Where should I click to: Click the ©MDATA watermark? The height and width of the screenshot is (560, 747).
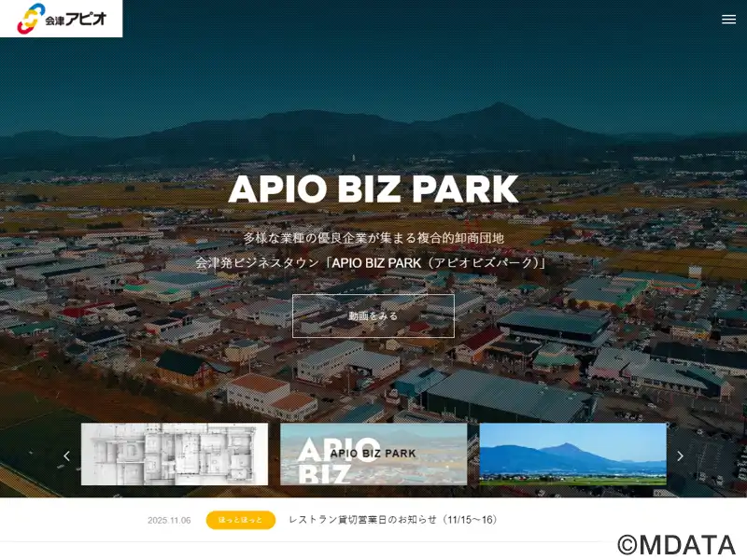click(x=675, y=544)
